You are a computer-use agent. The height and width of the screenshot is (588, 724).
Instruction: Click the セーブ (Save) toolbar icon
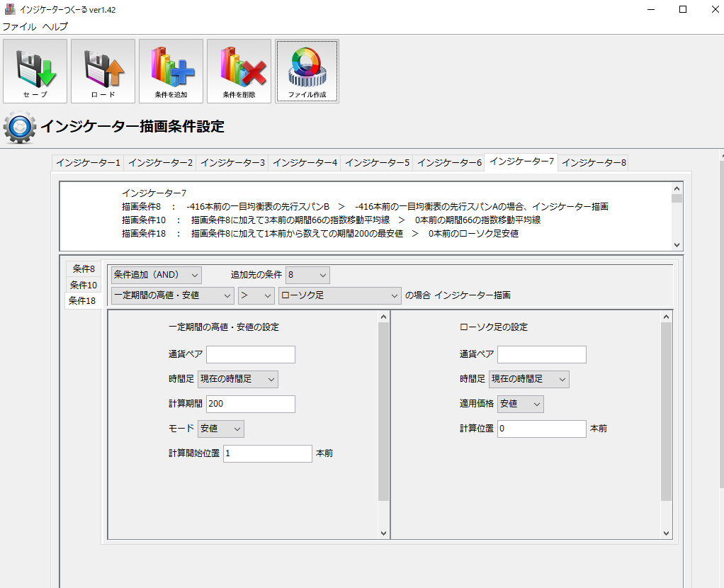tap(35, 71)
